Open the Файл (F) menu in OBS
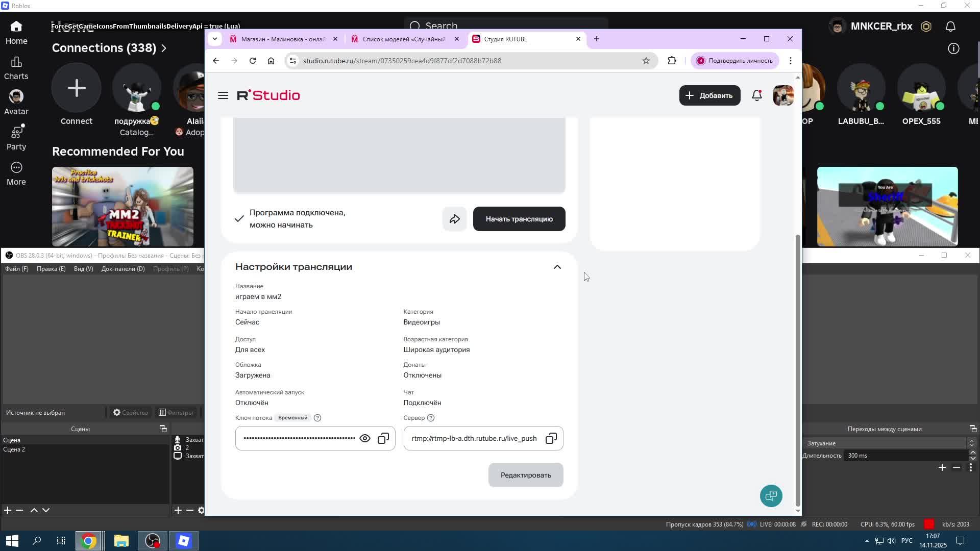Viewport: 980px width, 551px height. pos(17,269)
